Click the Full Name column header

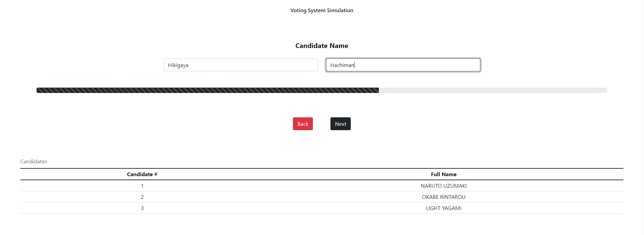[443, 174]
